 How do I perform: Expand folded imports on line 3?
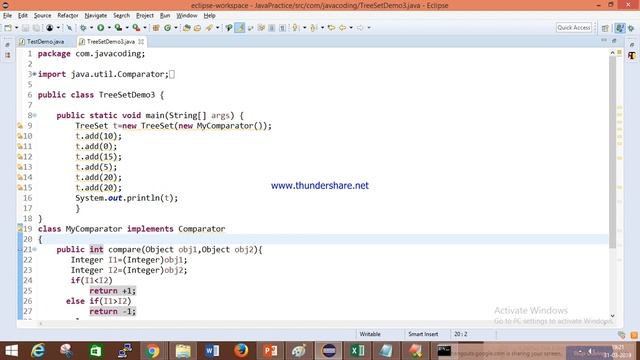[35, 74]
